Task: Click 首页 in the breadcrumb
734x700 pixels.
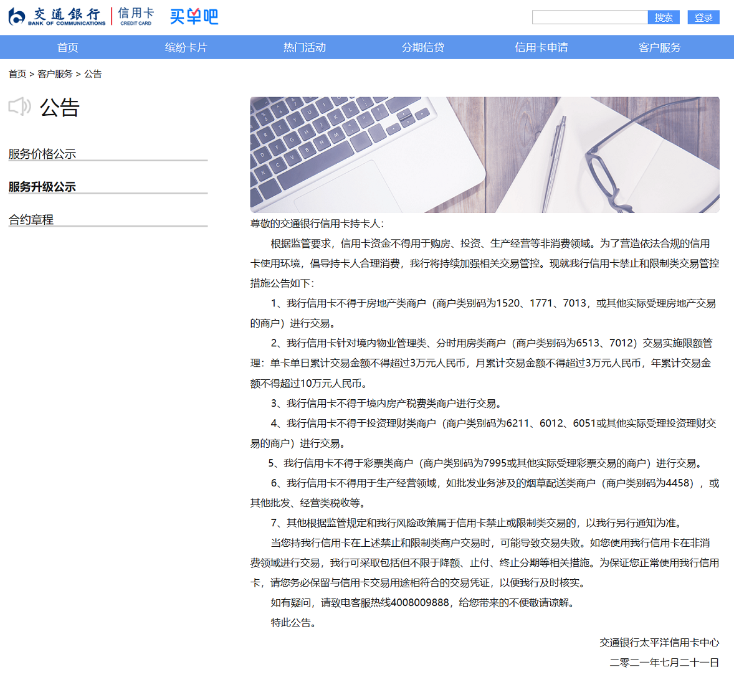Action: click(x=17, y=74)
